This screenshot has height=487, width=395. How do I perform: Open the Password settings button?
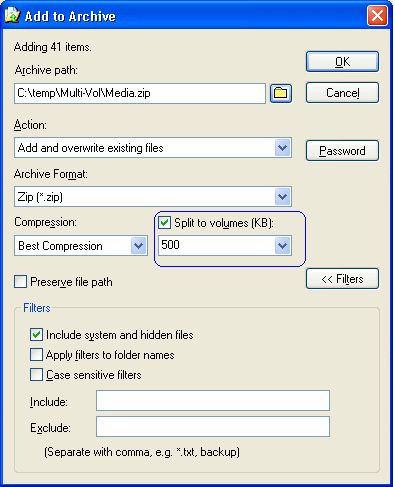[342, 151]
